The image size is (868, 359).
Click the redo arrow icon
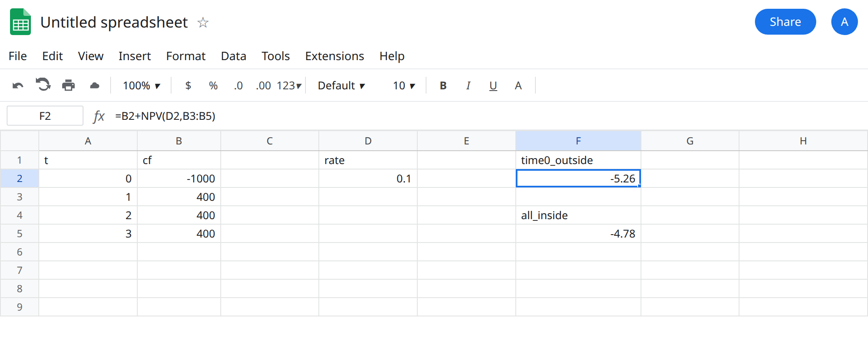coord(43,85)
